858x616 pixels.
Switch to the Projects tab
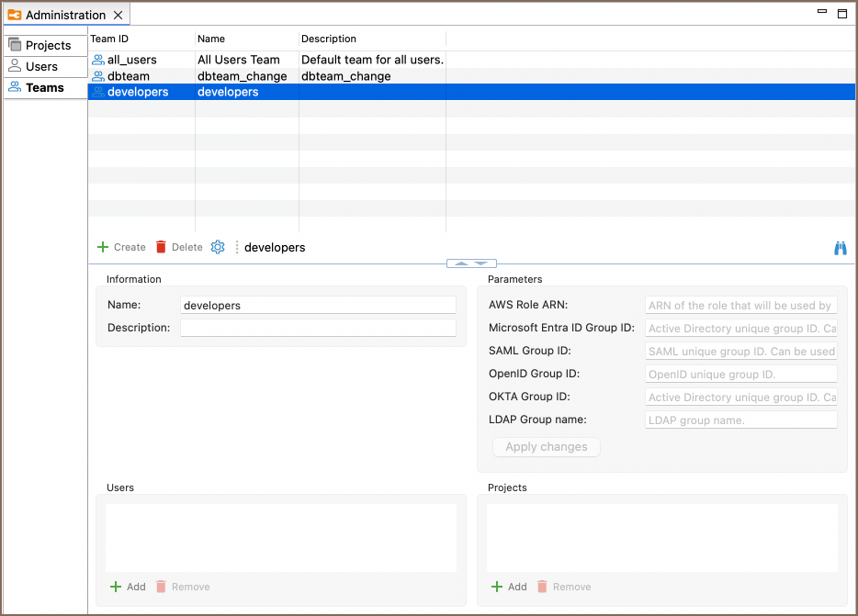pos(48,45)
